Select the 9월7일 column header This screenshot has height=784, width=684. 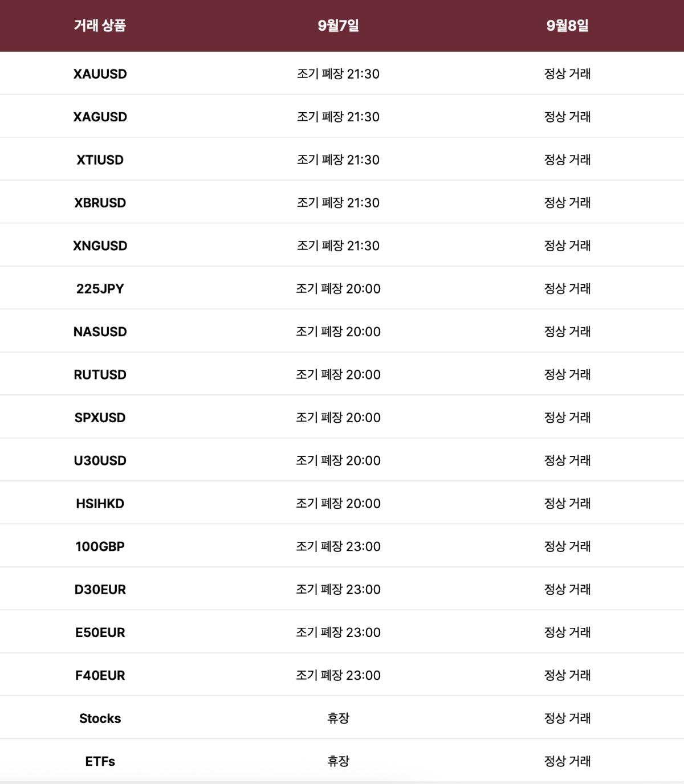(338, 26)
